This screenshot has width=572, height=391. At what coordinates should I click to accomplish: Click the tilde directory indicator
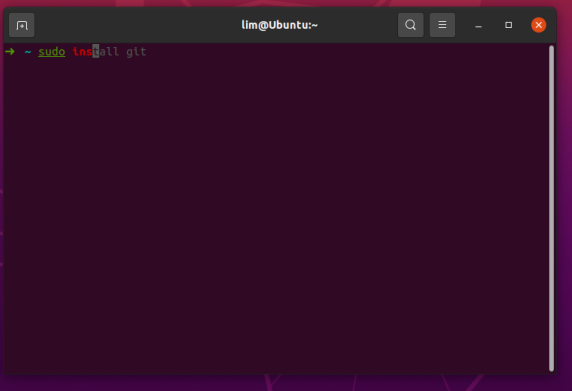click(x=28, y=52)
